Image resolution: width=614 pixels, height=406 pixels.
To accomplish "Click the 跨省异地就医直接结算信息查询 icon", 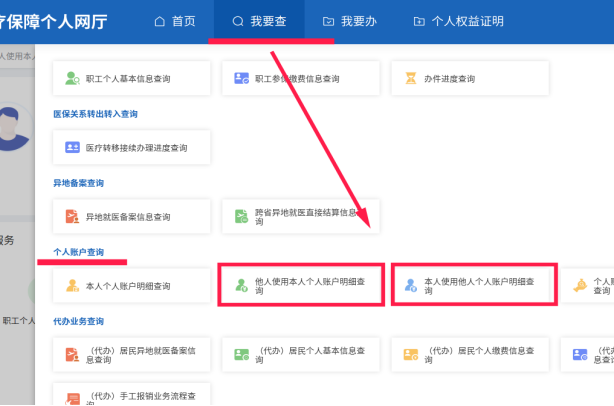I will [x=241, y=216].
